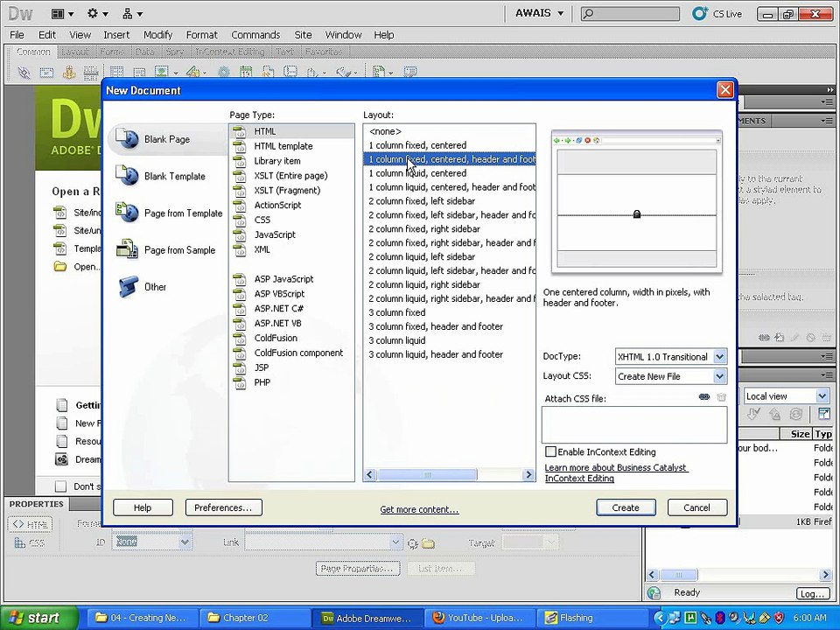This screenshot has height=630, width=840.
Task: Click the CSS mode button in Properties
Action: [x=30, y=542]
